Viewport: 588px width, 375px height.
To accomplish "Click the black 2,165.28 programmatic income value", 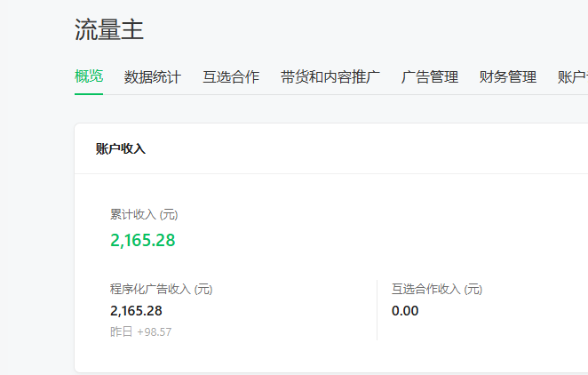I will (x=136, y=311).
